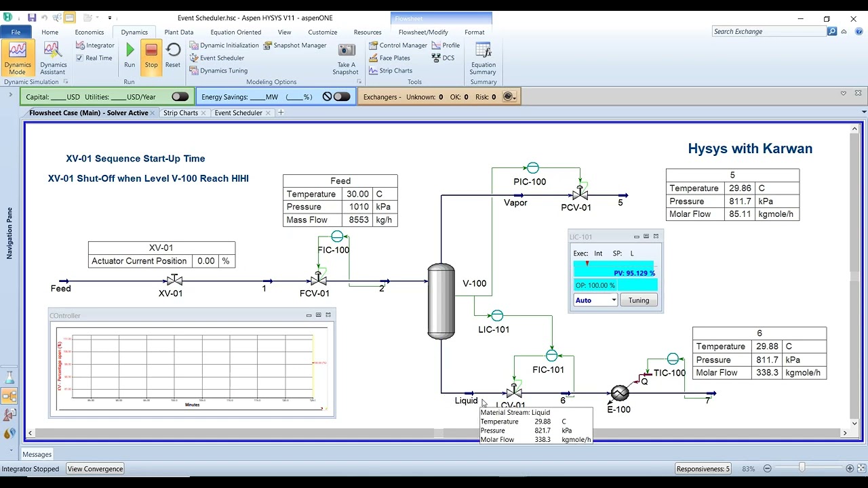Image resolution: width=868 pixels, height=488 pixels.
Task: Click the Responsiveness: 5 button
Action: [x=703, y=468]
